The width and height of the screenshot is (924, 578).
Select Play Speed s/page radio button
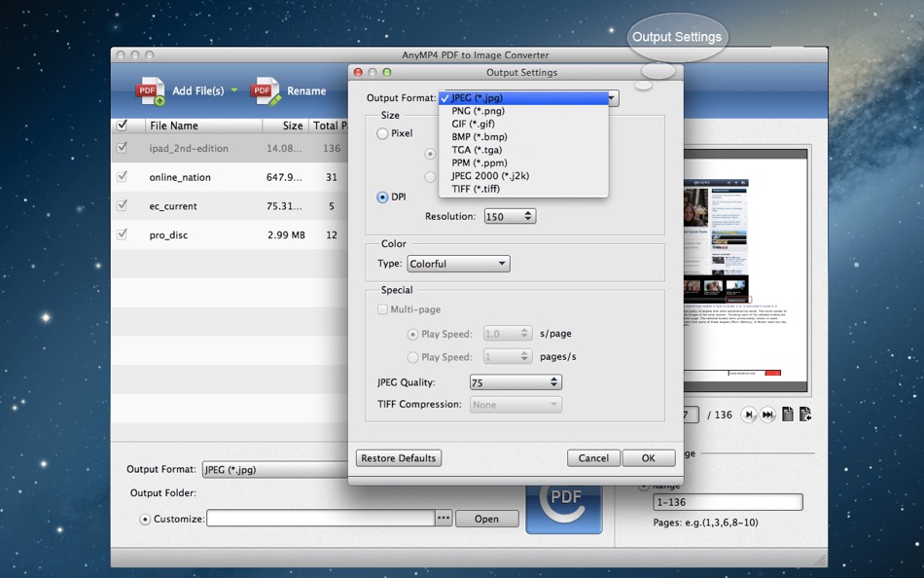pos(412,335)
